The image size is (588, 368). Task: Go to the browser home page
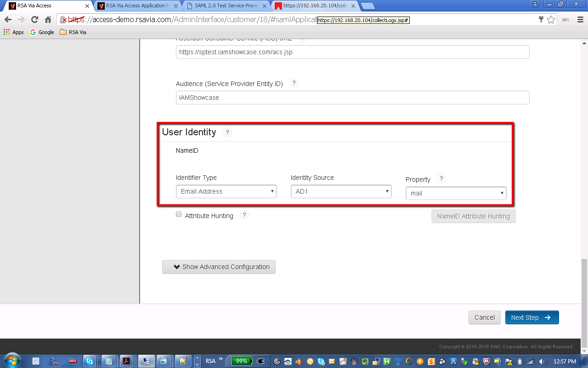[48, 20]
